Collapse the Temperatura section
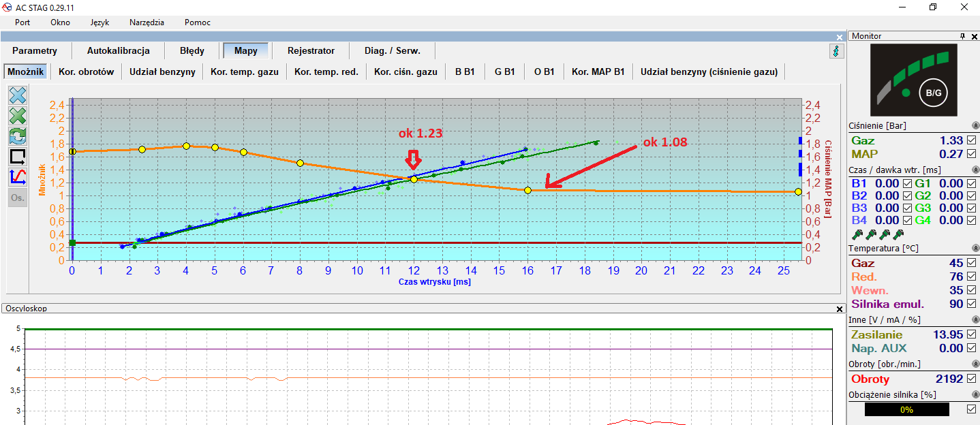 coord(975,249)
